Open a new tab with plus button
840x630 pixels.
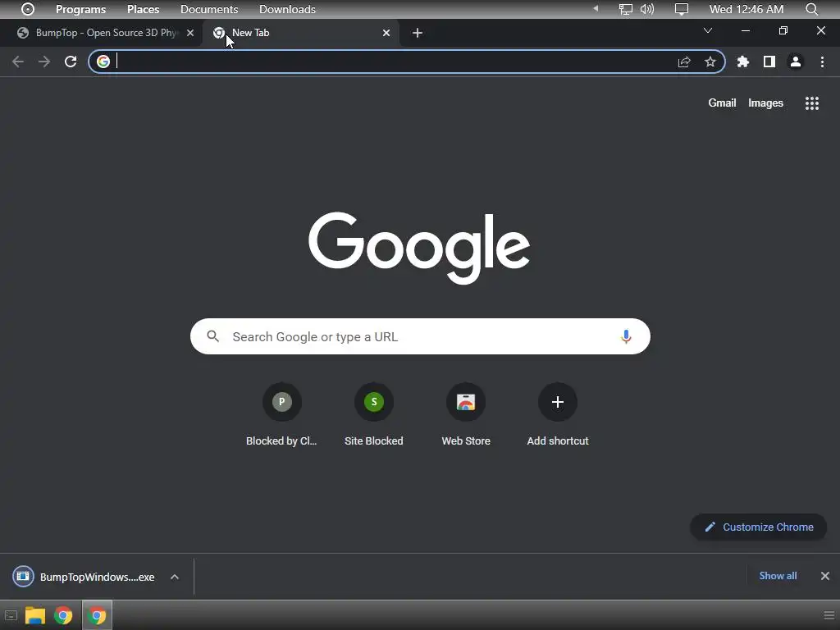tap(418, 33)
